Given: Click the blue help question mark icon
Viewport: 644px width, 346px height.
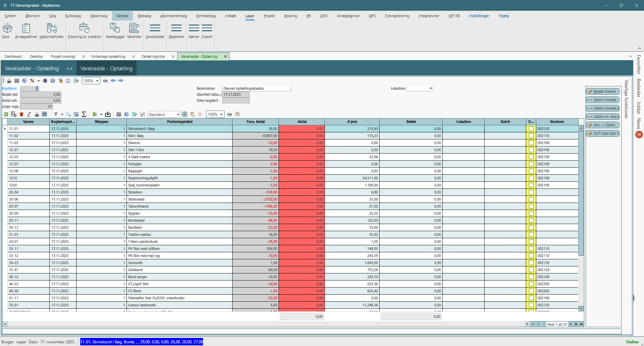Looking at the screenshot, I should click(x=53, y=81).
